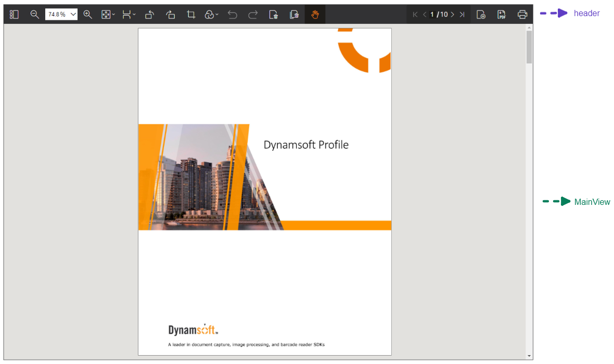
Task: Delete all pages
Action: pyautogui.click(x=294, y=15)
